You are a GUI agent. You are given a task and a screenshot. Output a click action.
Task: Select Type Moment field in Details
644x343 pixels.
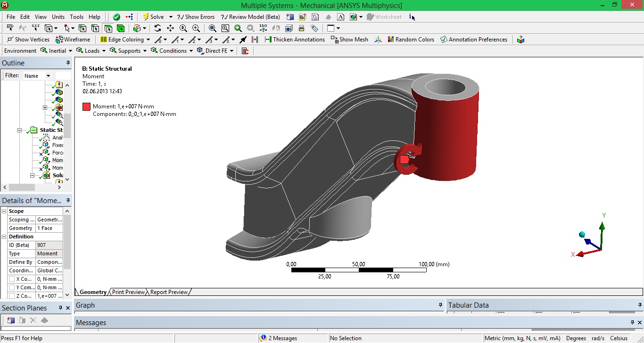point(49,253)
